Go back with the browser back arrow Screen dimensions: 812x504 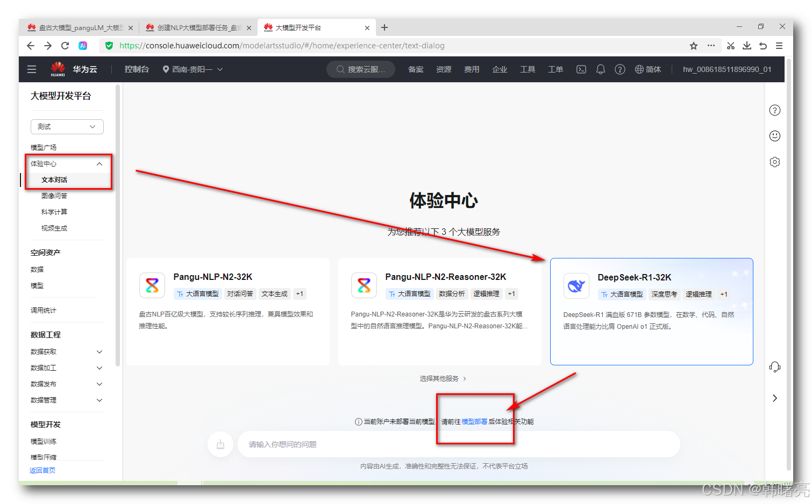pos(31,46)
